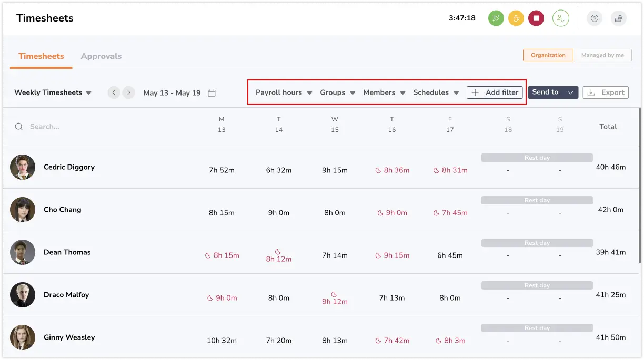
Task: Open the settings gear icon
Action: click(x=618, y=18)
